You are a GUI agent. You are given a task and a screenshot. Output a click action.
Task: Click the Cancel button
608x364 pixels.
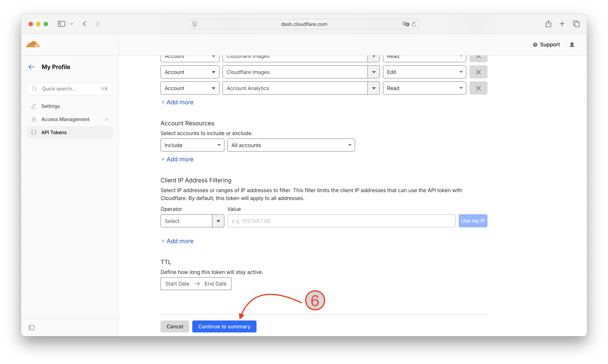(175, 326)
